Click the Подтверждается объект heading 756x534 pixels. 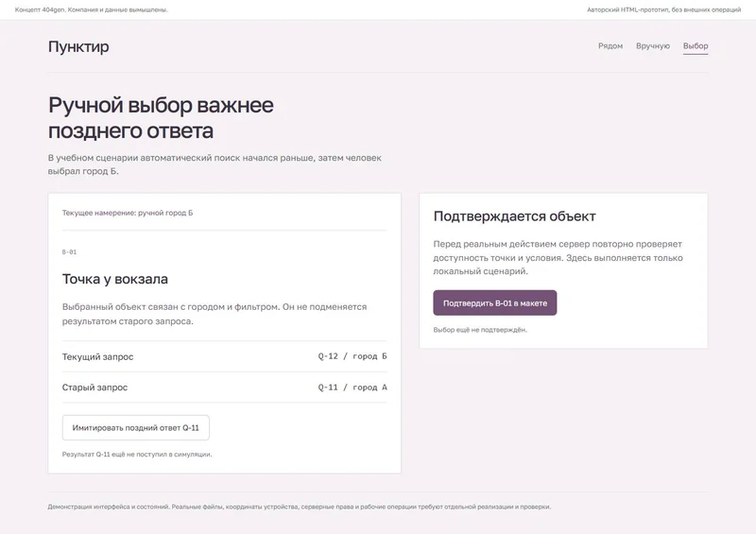pos(514,216)
